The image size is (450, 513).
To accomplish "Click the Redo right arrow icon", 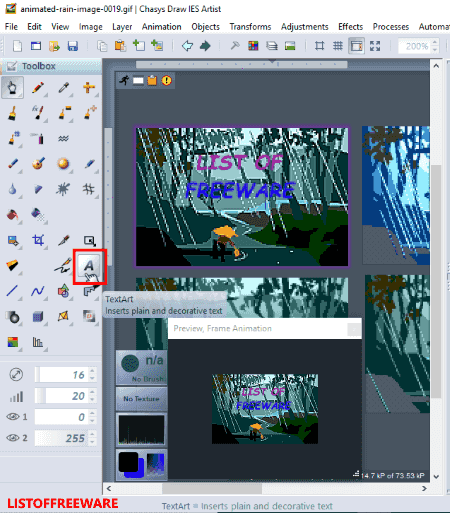I will coord(205,46).
